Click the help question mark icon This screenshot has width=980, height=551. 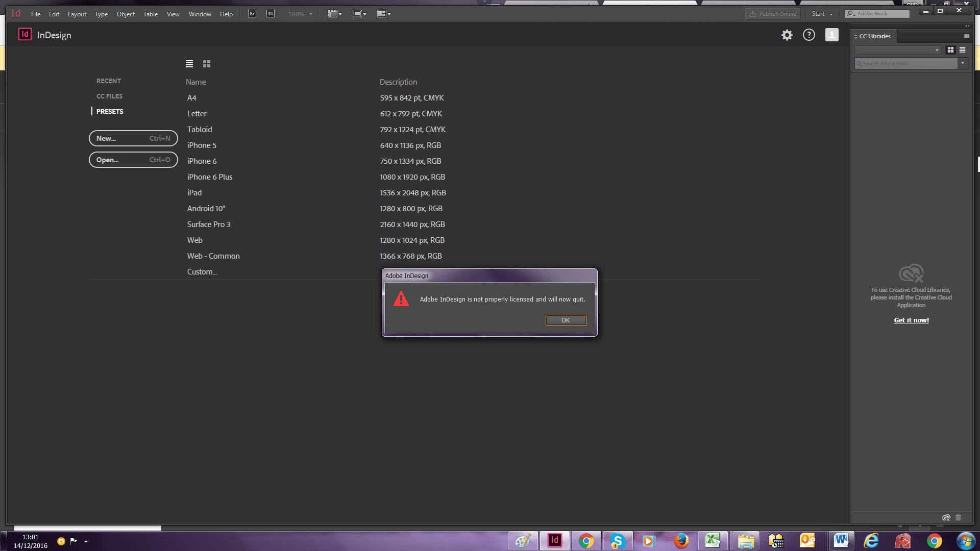click(x=809, y=35)
